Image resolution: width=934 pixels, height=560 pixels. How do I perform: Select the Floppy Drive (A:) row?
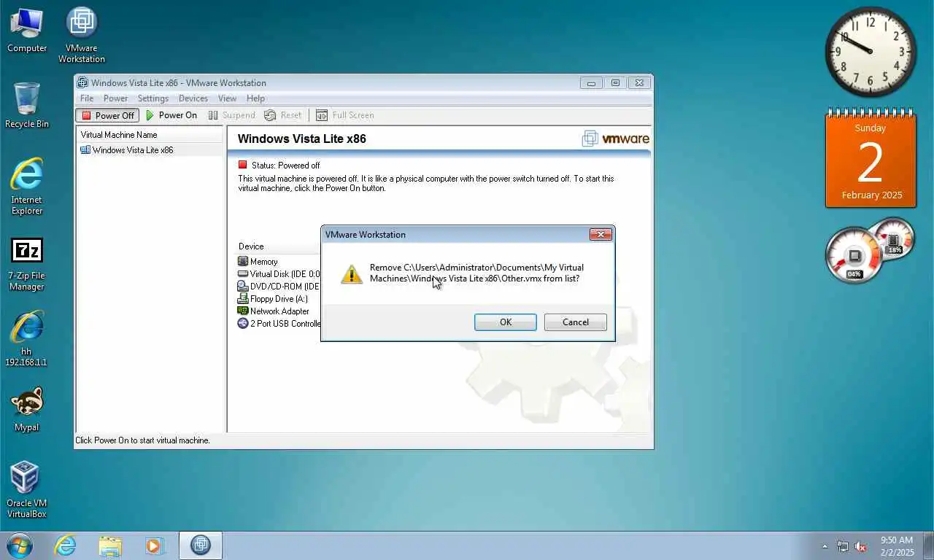[279, 299]
